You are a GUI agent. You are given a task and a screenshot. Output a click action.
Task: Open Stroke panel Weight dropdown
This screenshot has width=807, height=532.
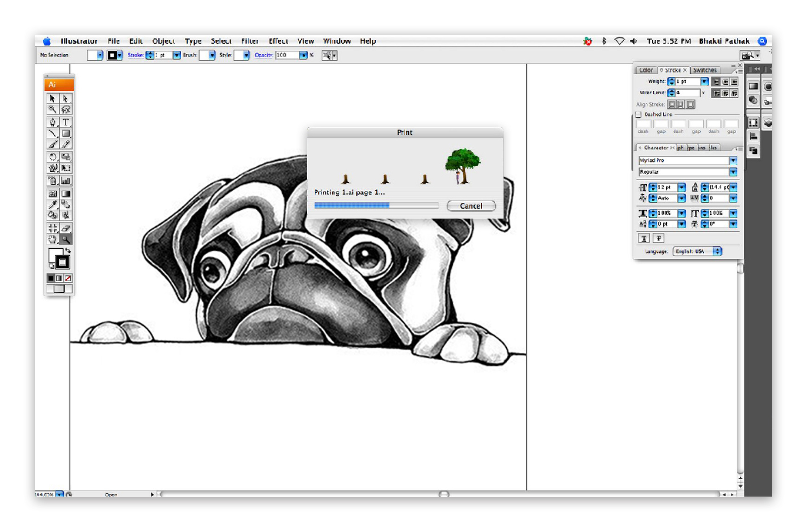point(704,82)
